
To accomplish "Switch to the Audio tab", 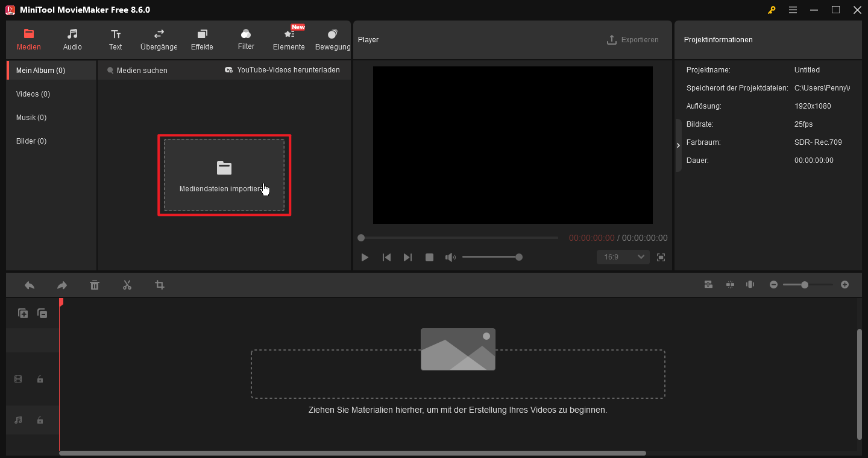I will [x=72, y=39].
